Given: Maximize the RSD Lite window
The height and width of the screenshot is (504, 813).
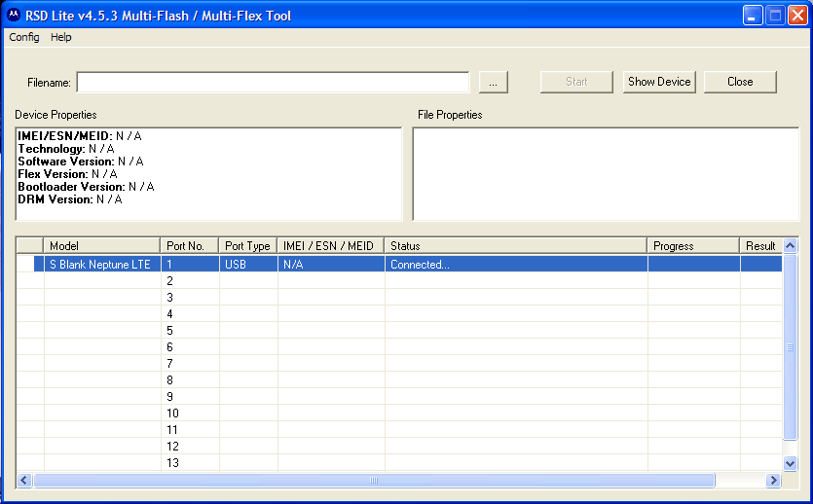Looking at the screenshot, I should (775, 16).
